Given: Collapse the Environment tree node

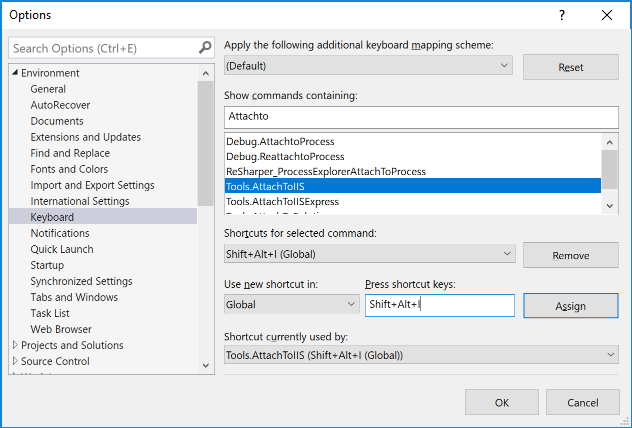Looking at the screenshot, I should pyautogui.click(x=14, y=73).
